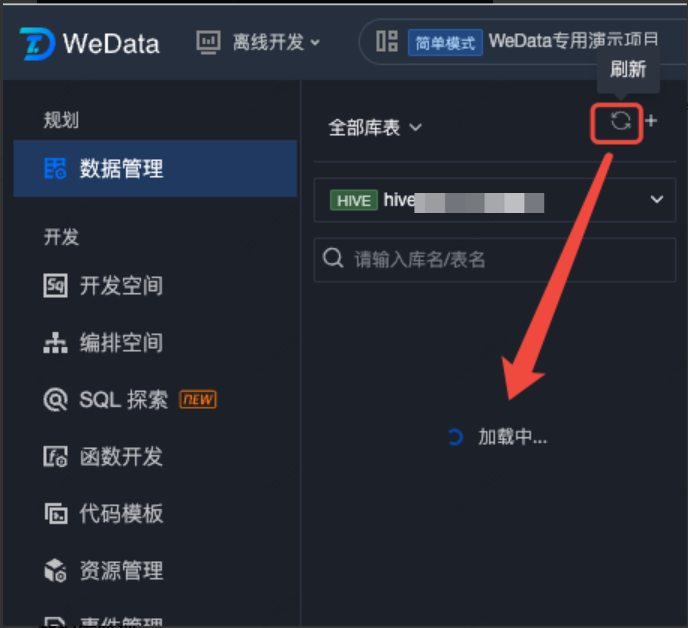The height and width of the screenshot is (628, 688).
Task: Click the 函数开发 function icon
Action: (55, 456)
